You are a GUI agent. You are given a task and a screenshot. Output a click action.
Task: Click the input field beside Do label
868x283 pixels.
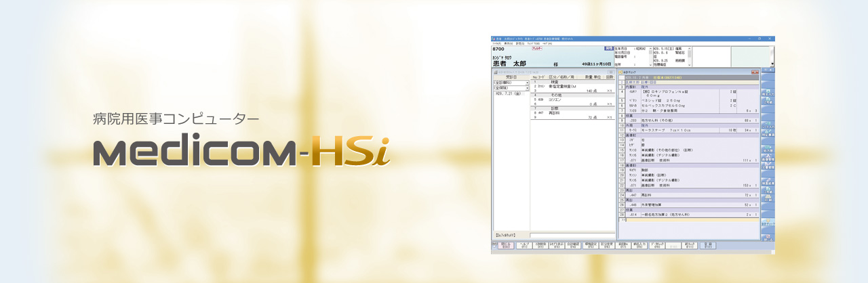(x=571, y=235)
